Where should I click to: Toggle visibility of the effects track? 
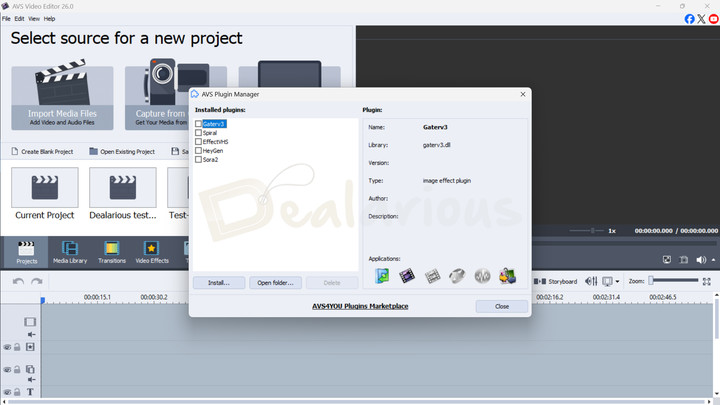point(7,347)
